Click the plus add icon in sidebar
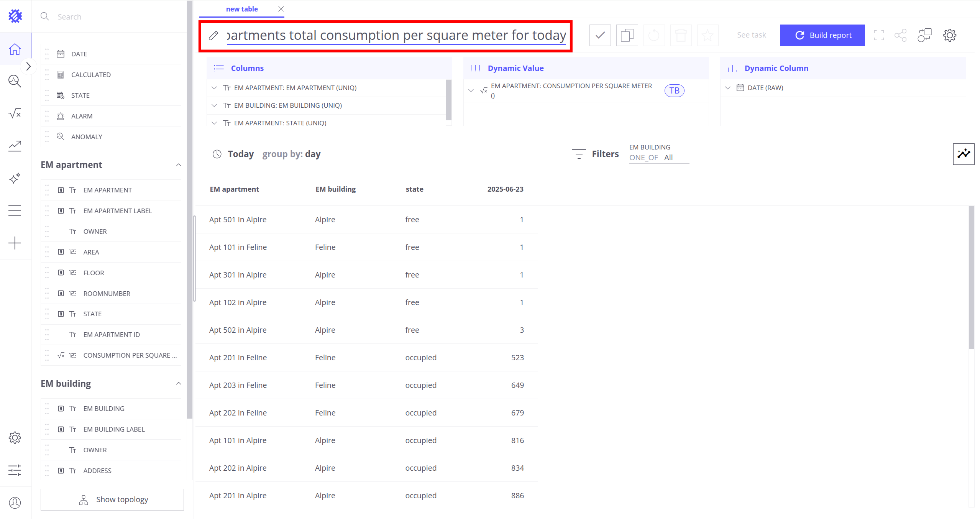This screenshot has width=980, height=519. [15, 243]
